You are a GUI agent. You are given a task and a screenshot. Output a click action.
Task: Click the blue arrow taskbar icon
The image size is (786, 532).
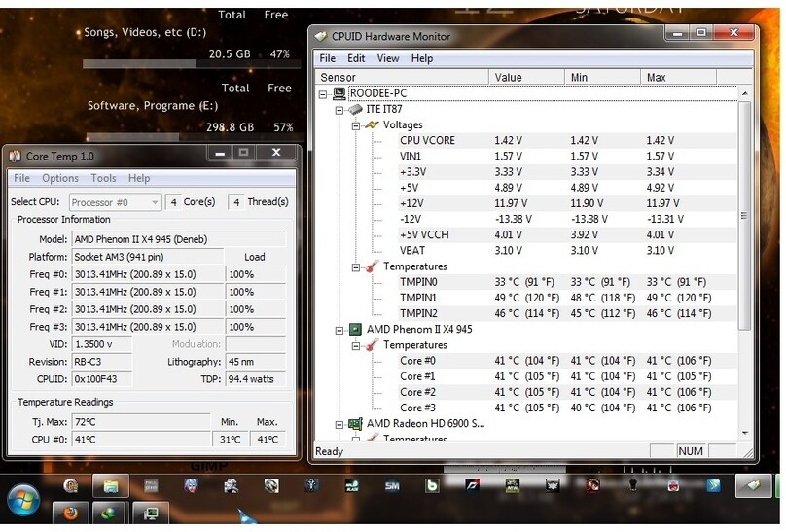[x=713, y=485]
